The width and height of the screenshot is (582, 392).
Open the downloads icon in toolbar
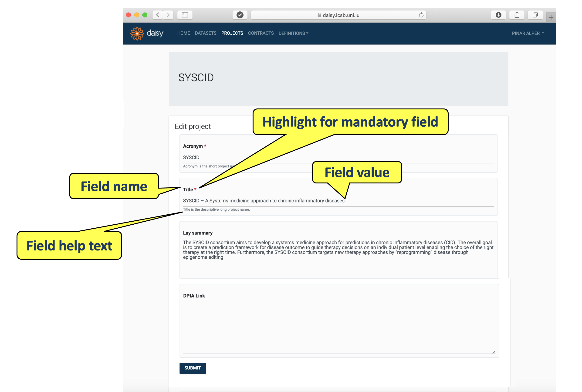click(x=498, y=15)
